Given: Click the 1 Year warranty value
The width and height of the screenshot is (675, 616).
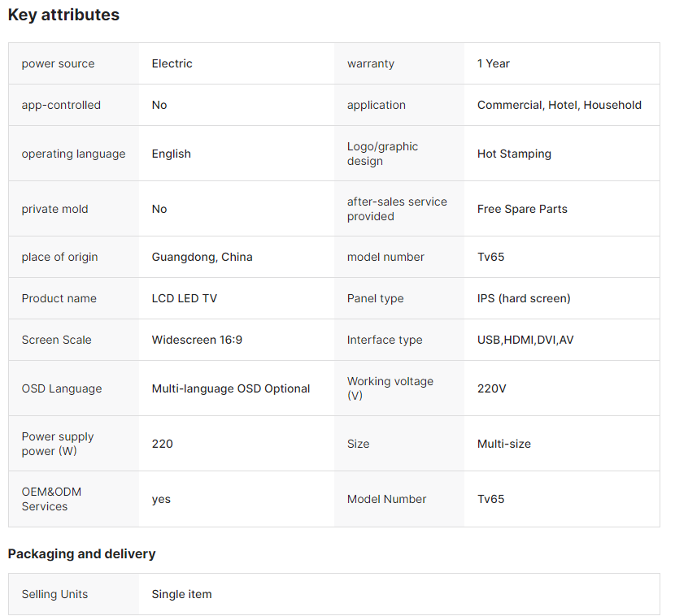Looking at the screenshot, I should [494, 63].
